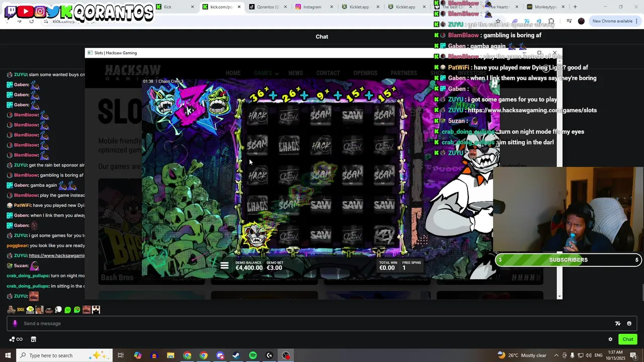Open File Explorer from the taskbar
Viewport: 644px width, 362px height.
(x=171, y=355)
